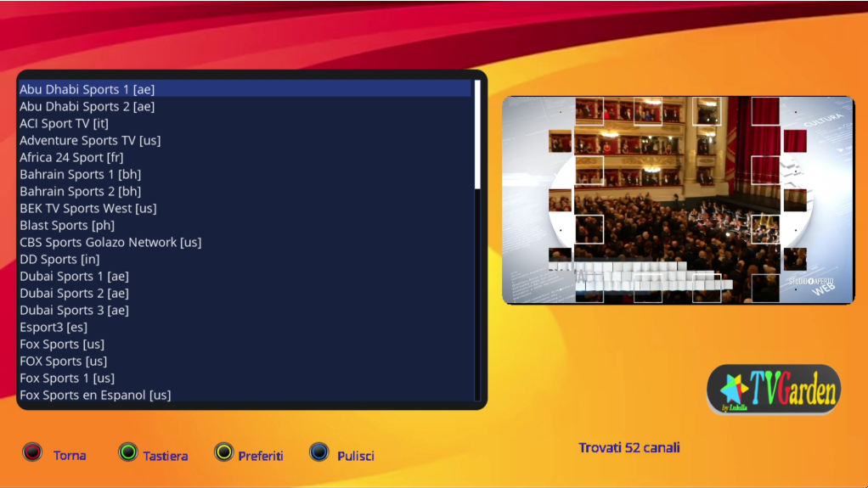Choose Bahrain Sports 1 [bh]

pyautogui.click(x=245, y=174)
